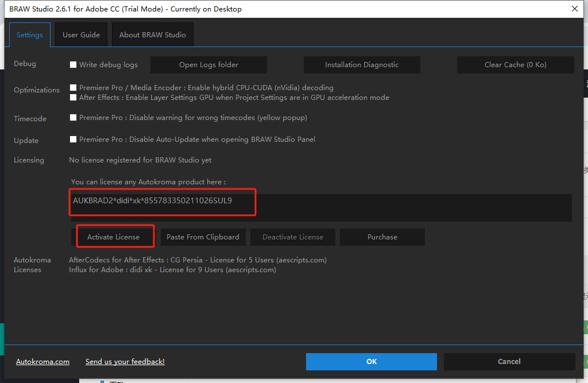Click the No license registered status text

(140, 160)
